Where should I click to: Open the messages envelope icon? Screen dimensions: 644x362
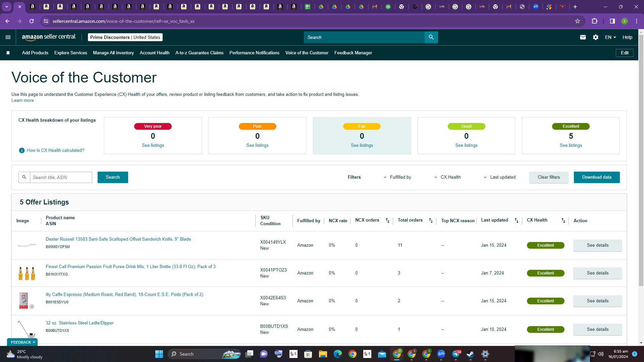point(583,37)
